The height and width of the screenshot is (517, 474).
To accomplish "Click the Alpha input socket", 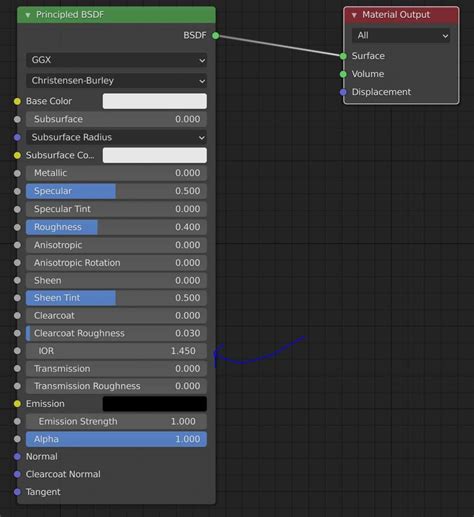I will click(x=17, y=439).
